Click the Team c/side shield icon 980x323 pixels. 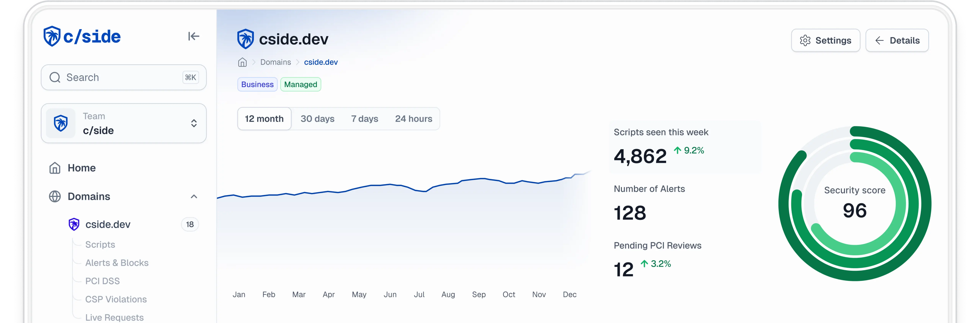coord(61,123)
